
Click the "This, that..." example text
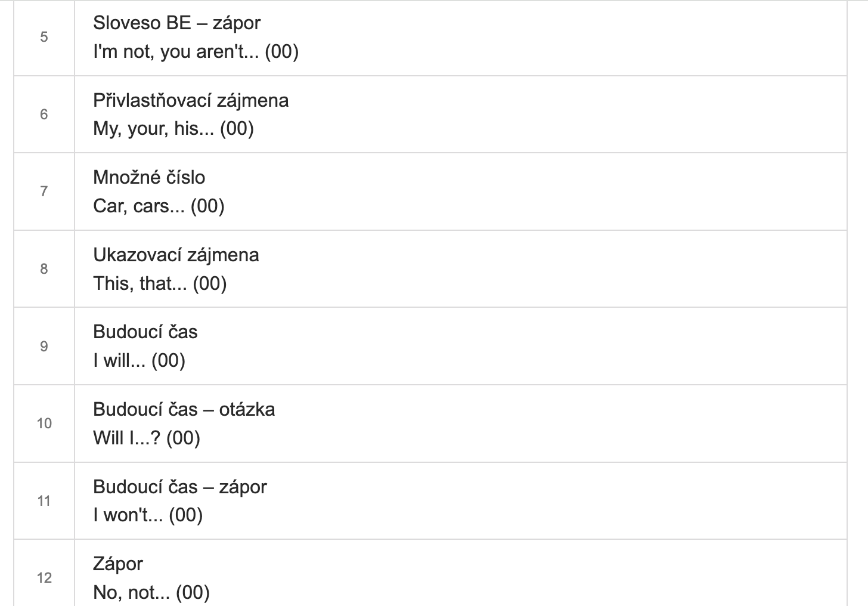point(160,283)
